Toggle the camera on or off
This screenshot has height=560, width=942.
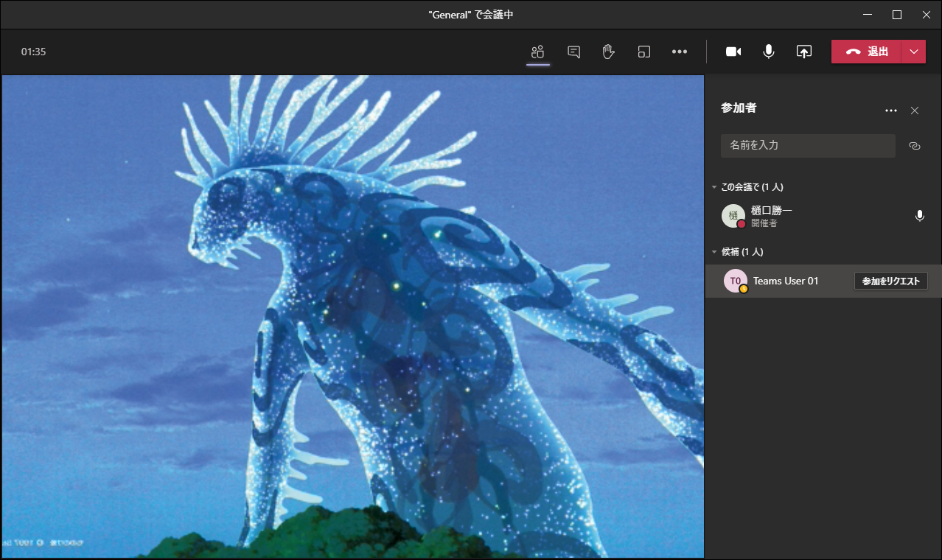click(733, 52)
